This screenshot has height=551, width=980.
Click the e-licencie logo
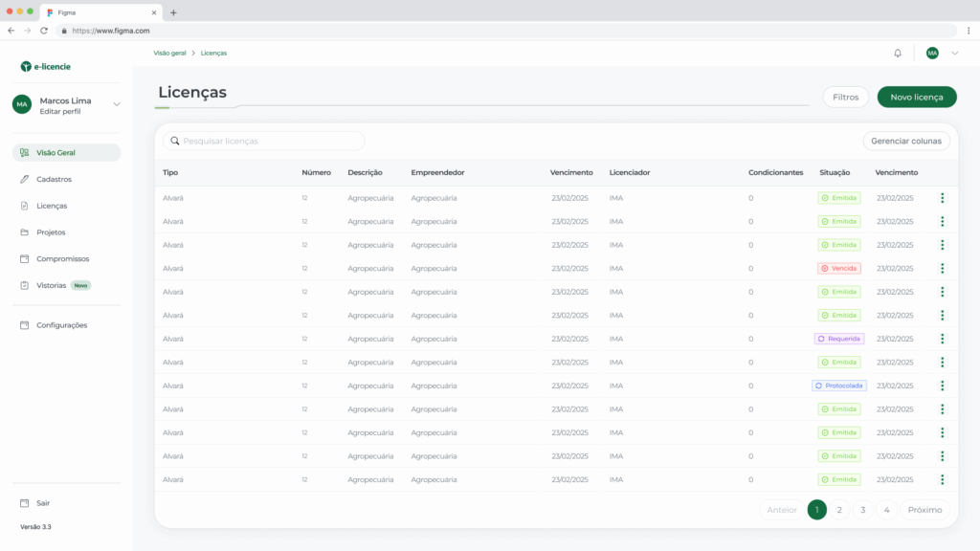(45, 67)
